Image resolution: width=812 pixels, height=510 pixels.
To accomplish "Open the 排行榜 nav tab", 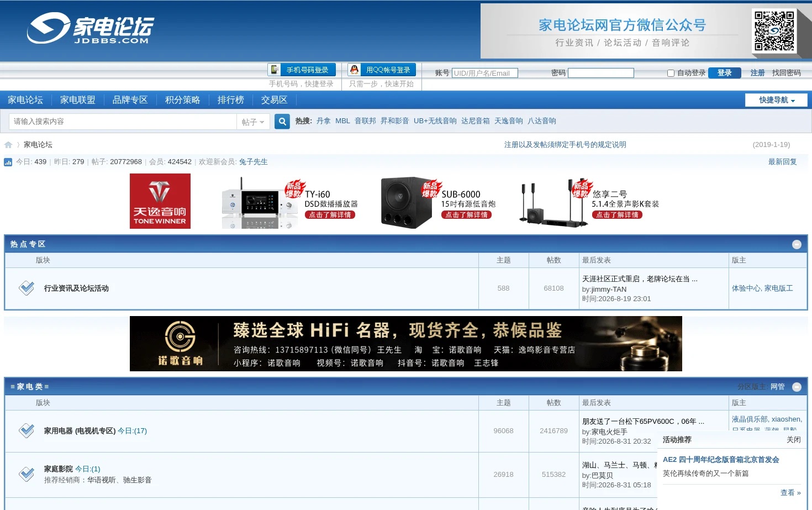I will point(231,100).
